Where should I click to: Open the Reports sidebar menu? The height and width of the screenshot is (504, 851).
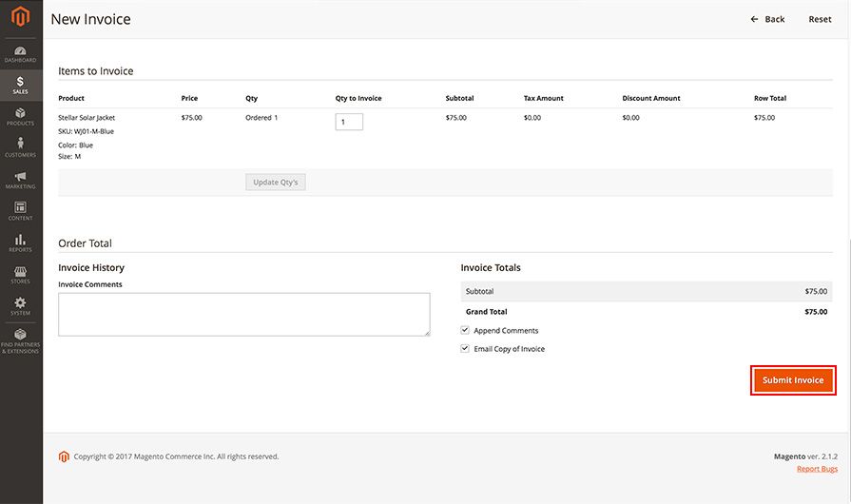[21, 243]
